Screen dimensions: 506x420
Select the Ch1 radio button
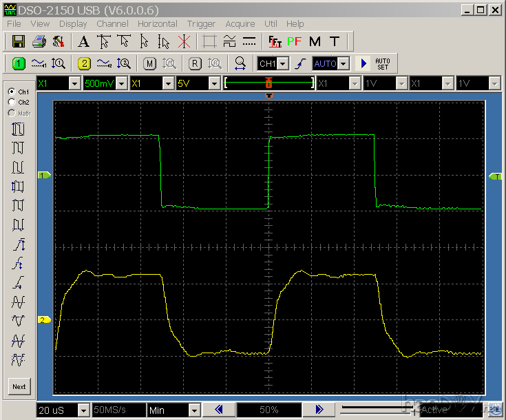[12, 92]
